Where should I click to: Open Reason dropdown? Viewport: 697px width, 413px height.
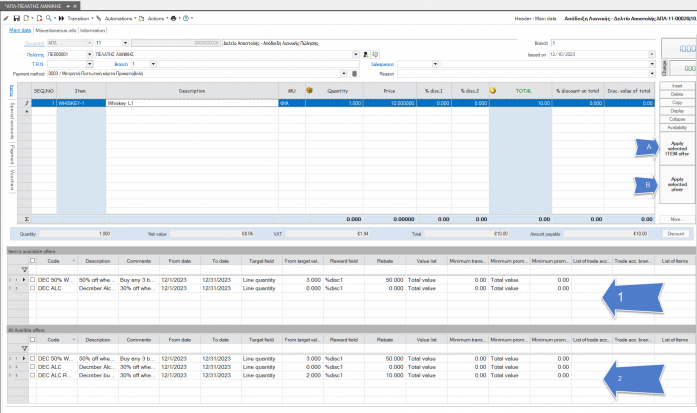pyautogui.click(x=652, y=74)
